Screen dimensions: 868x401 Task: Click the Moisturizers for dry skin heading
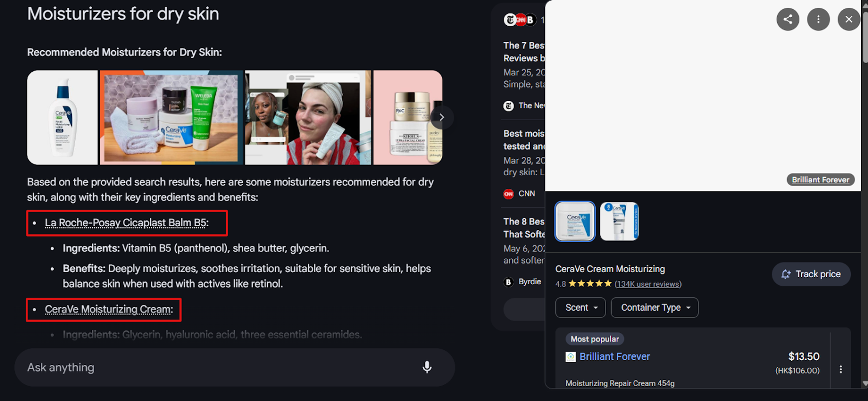(x=123, y=14)
